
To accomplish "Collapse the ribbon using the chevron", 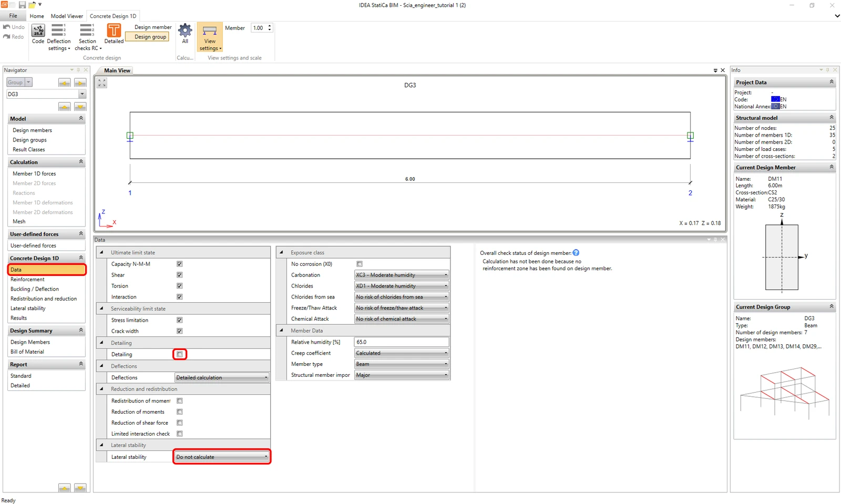I will pos(837,16).
